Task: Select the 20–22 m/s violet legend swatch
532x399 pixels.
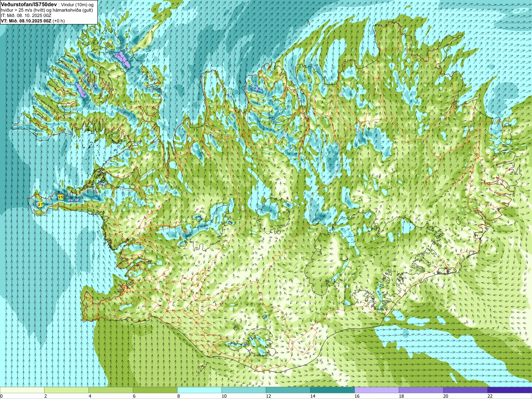Action: pos(465,390)
